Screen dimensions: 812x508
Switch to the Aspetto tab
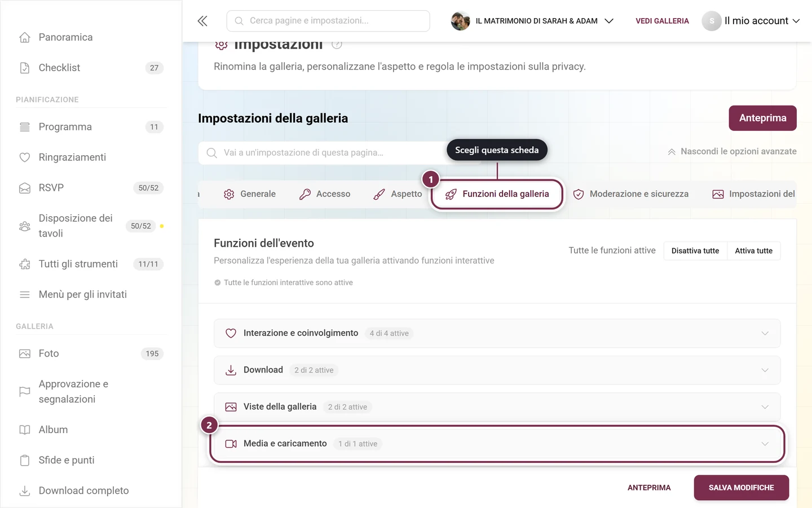[x=398, y=194]
